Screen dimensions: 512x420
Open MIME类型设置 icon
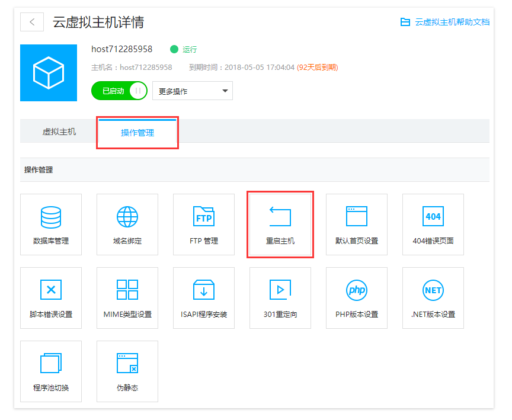tap(127, 291)
